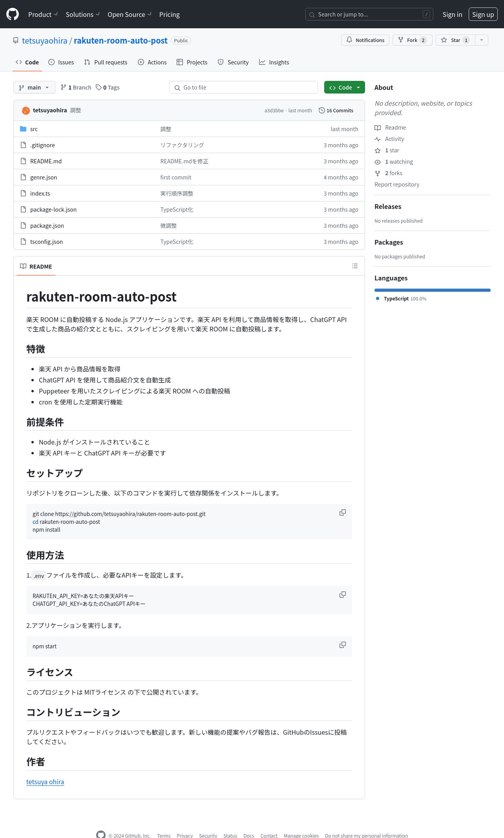504x838 pixels.
Task: Open the Actions tab
Action: coord(152,62)
